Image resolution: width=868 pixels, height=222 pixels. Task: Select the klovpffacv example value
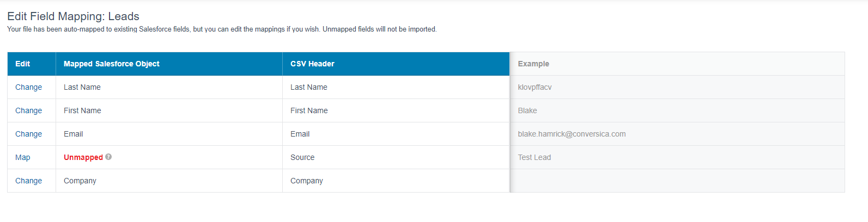pyautogui.click(x=535, y=87)
